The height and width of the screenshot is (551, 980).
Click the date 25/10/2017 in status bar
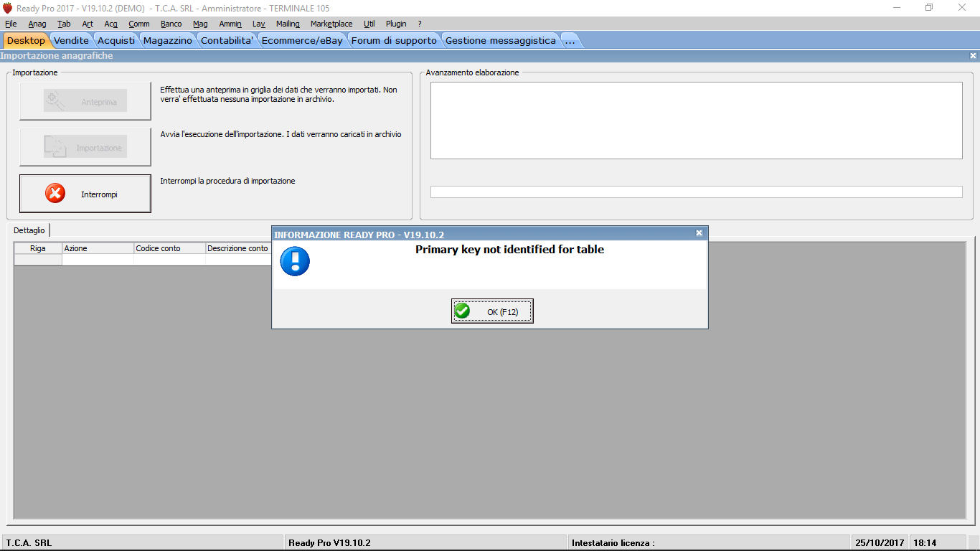click(x=880, y=543)
